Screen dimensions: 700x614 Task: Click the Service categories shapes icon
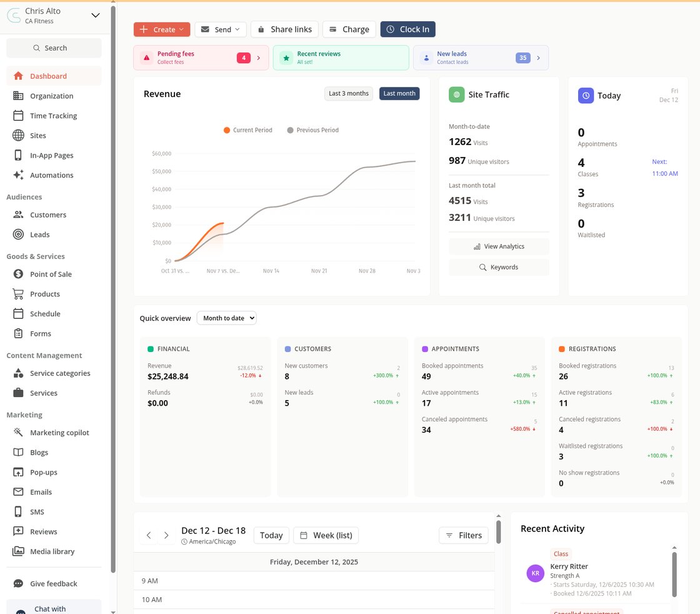(18, 373)
